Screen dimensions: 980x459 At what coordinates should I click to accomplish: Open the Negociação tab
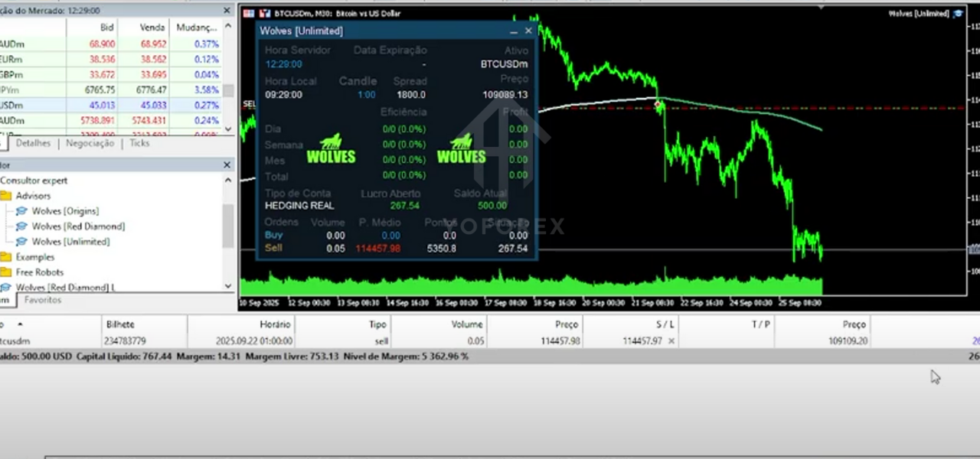click(x=90, y=143)
